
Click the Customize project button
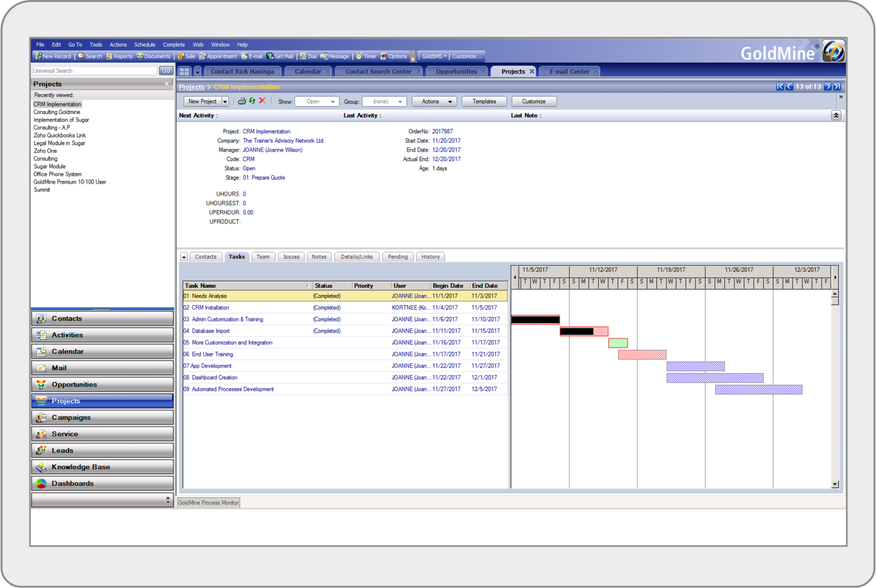533,101
